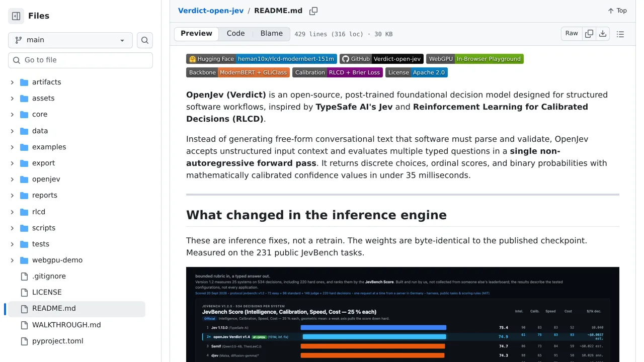Focus the Go to file search field
The image size is (644, 362).
pos(80,60)
